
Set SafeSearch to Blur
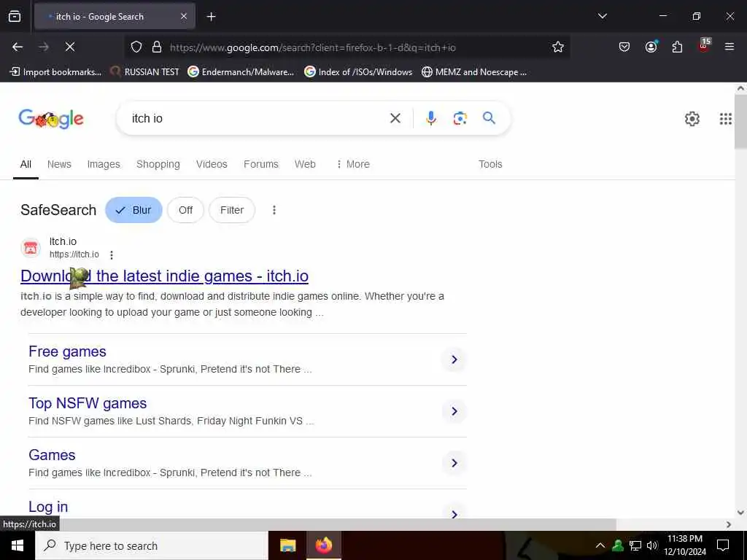point(134,210)
